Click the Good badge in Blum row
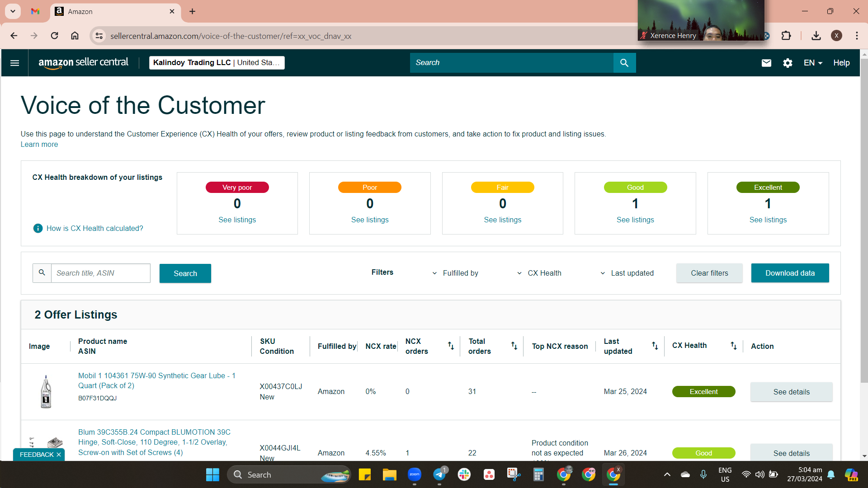The width and height of the screenshot is (868, 488). point(703,453)
